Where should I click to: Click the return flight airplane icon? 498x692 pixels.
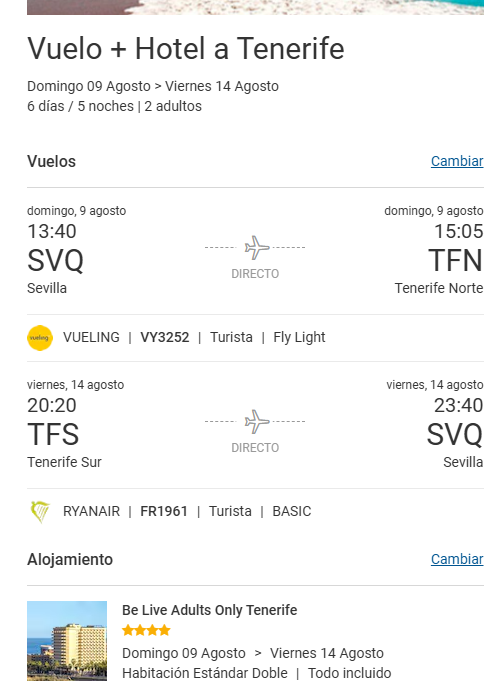(x=257, y=421)
